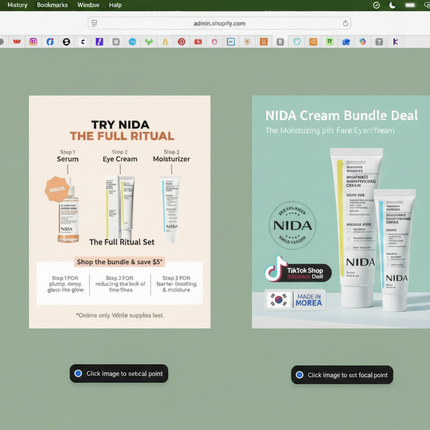
Task: Open the Help menu
Action: point(115,5)
